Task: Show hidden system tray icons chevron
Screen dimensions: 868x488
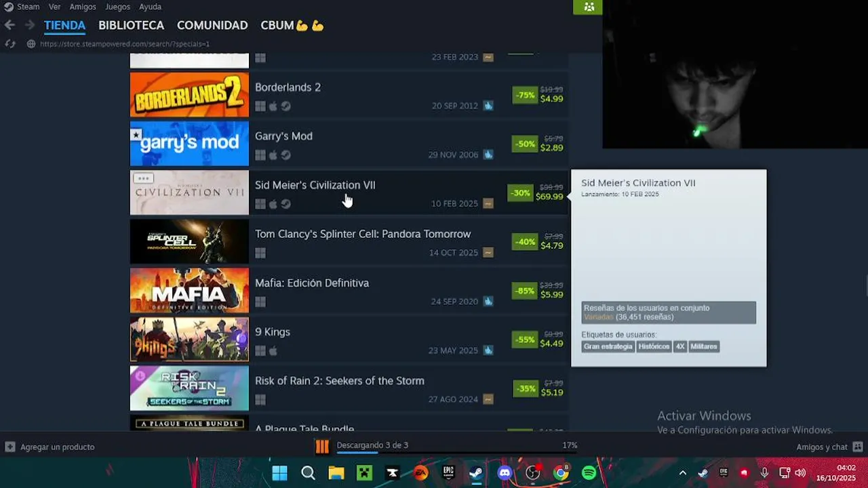Action: (682, 473)
